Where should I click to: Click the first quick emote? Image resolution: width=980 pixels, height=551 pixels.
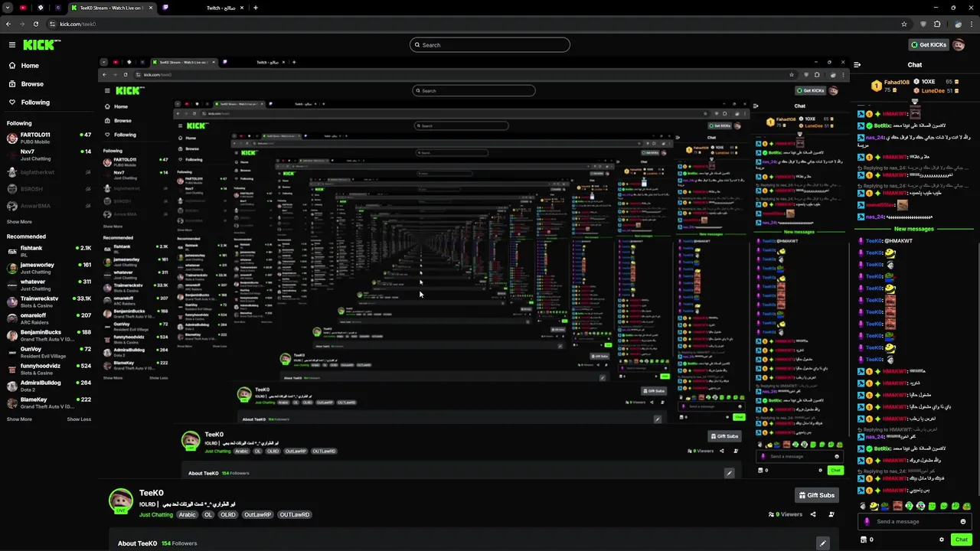[864, 506]
